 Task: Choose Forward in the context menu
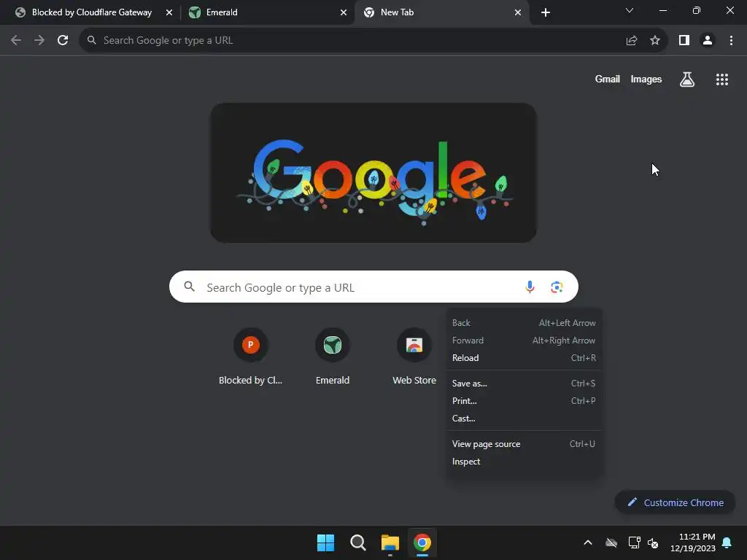[524, 341]
